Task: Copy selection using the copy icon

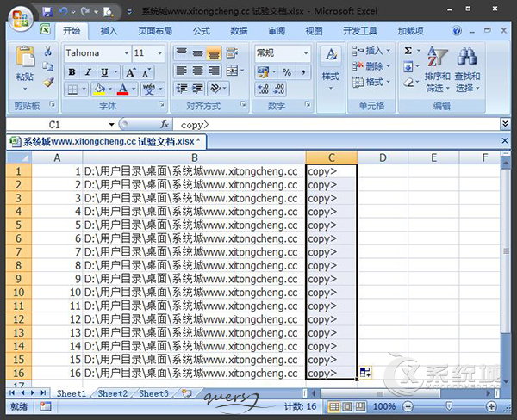Action: (48, 66)
